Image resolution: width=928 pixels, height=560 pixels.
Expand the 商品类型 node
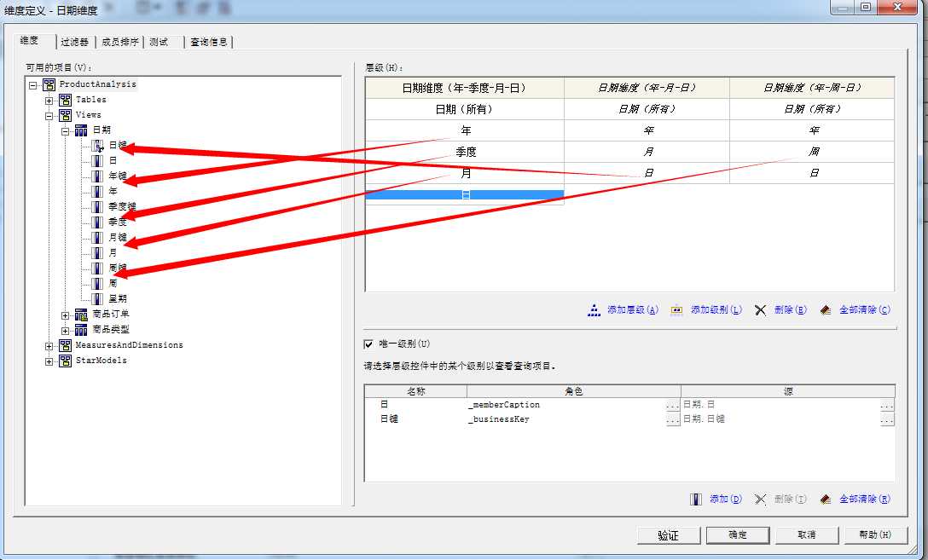[65, 331]
